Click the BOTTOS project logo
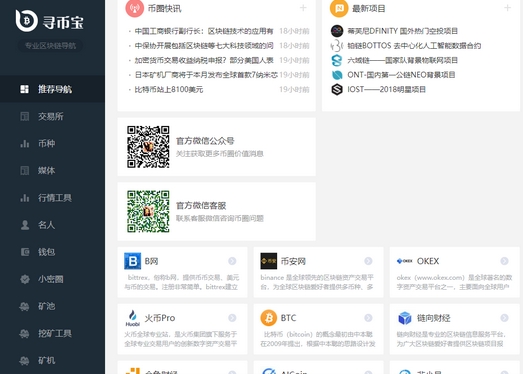The width and height of the screenshot is (523, 374). click(x=337, y=46)
